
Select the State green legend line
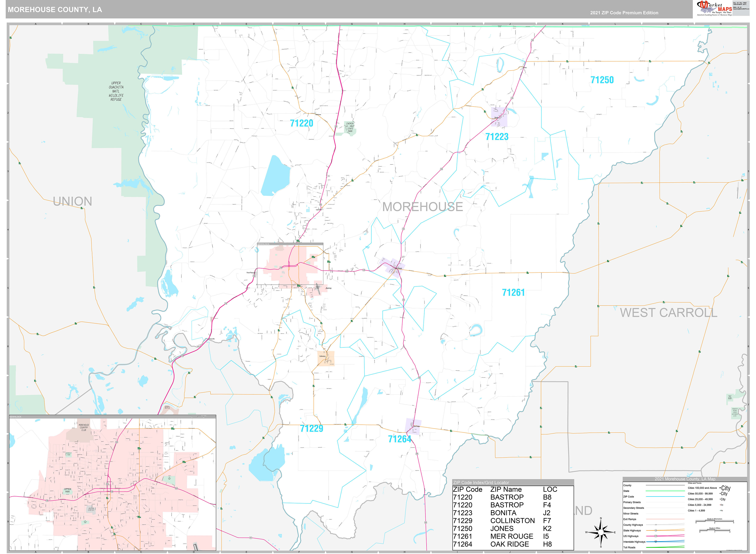click(x=665, y=491)
